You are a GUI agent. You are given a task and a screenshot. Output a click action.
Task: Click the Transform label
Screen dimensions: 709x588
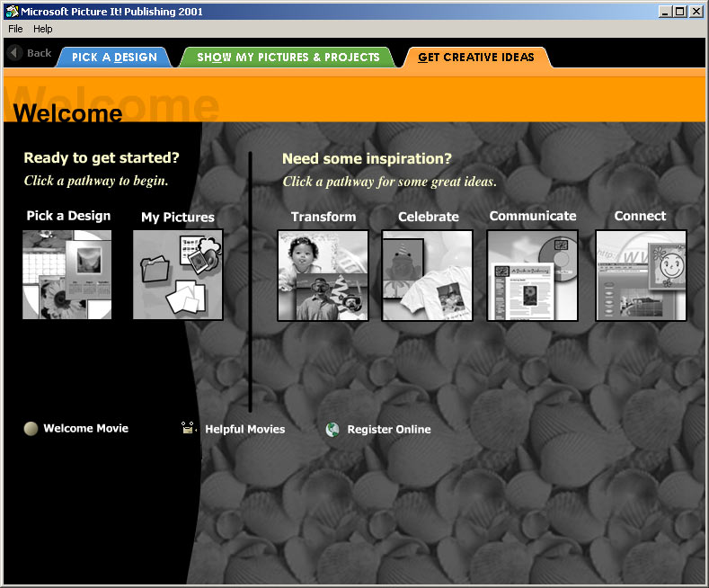(x=323, y=217)
